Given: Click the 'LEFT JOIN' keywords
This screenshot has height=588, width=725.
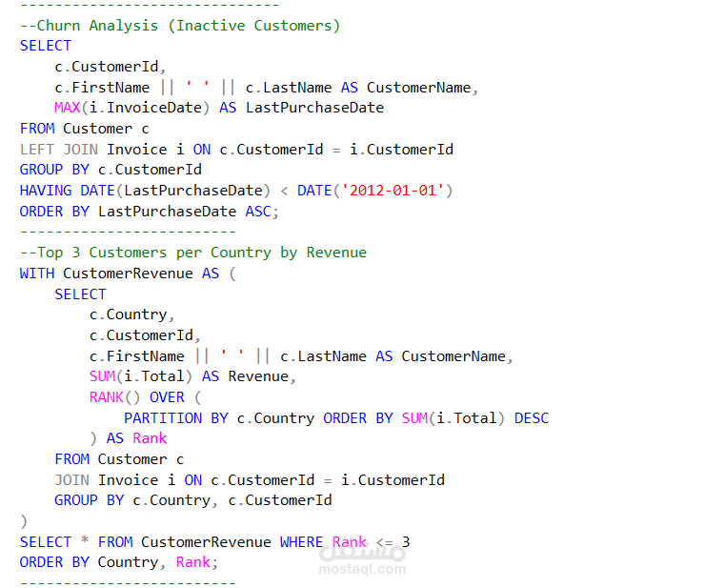Looking at the screenshot, I should coord(59,150).
